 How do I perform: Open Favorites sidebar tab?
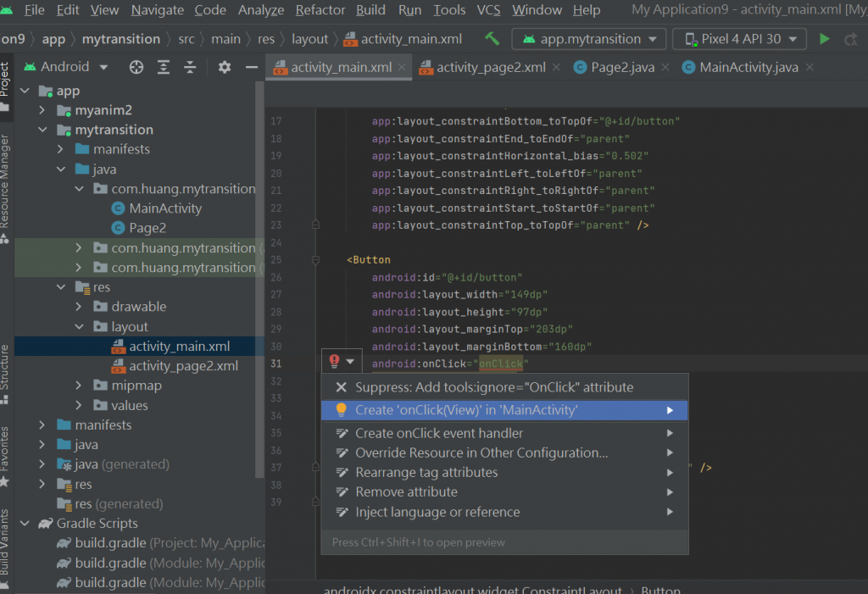5,456
